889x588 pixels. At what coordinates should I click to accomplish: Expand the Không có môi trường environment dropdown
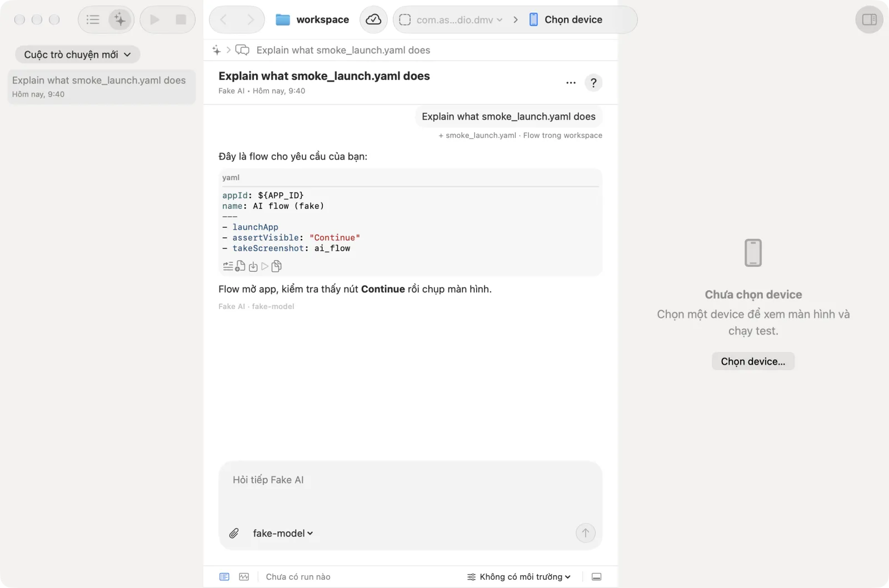coord(519,577)
